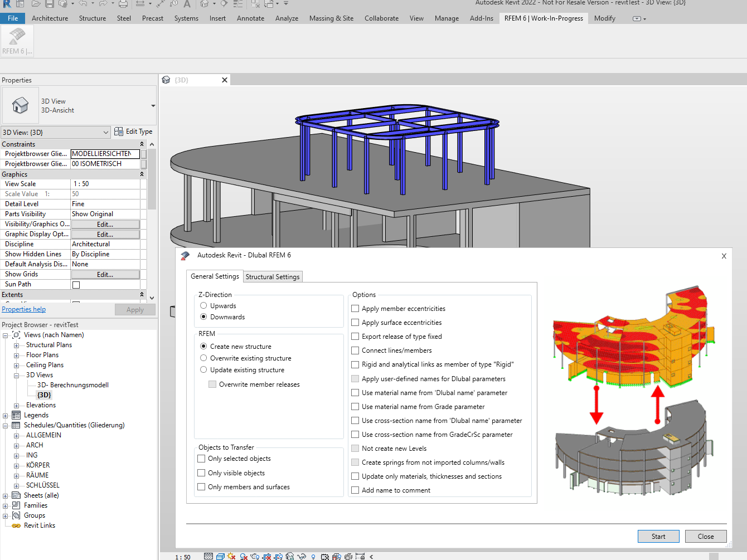Click Reveal Hidden Elements lightbulb

[x=313, y=556]
